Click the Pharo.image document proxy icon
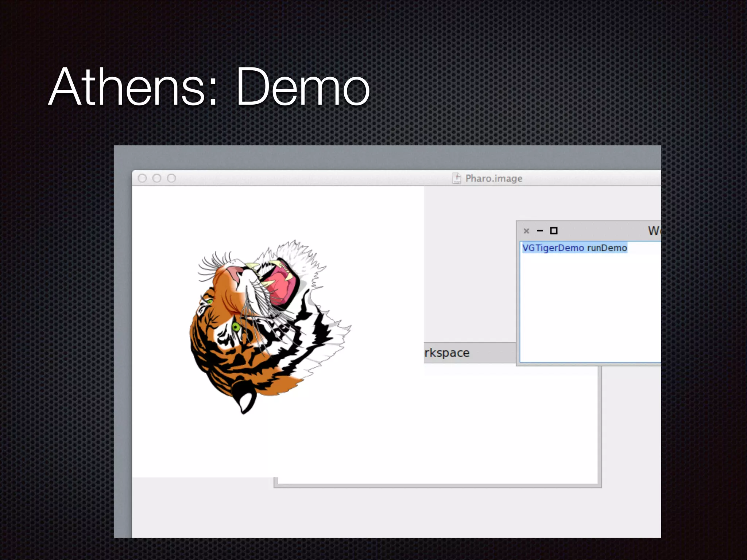The image size is (747, 560). click(x=456, y=178)
